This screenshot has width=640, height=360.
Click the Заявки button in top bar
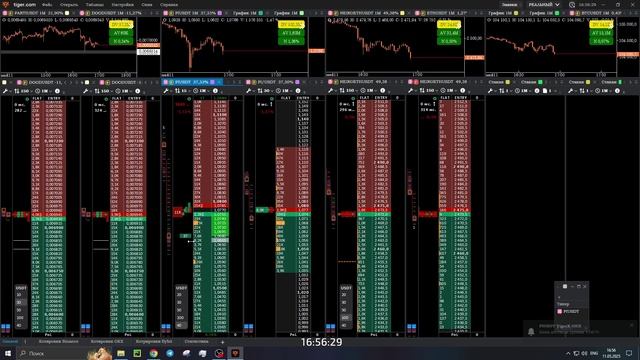[x=509, y=4]
